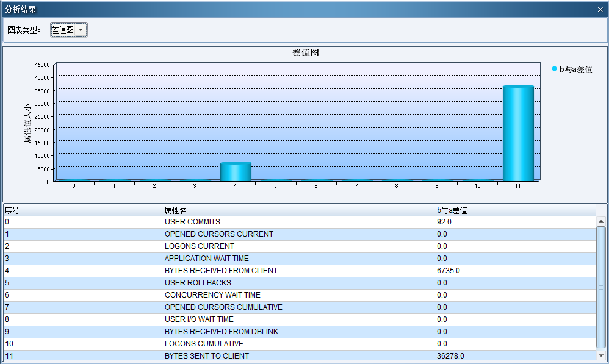
Task: Click the table's vertical scrollbar thumb
Action: click(x=600, y=287)
